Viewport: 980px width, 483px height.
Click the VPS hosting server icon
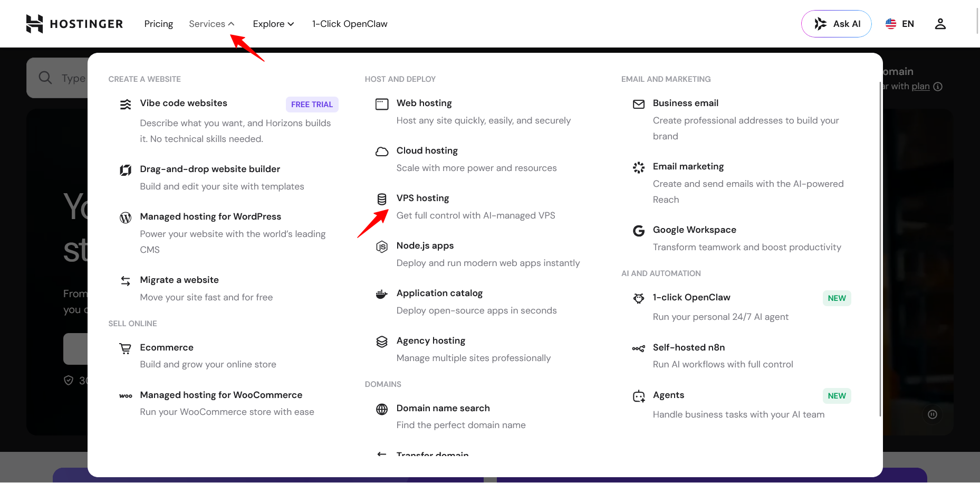click(382, 199)
